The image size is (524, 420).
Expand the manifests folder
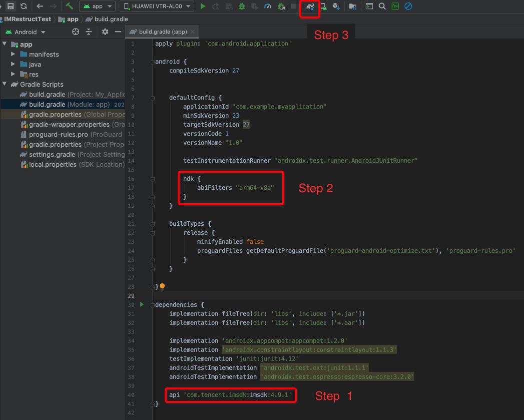coord(13,54)
